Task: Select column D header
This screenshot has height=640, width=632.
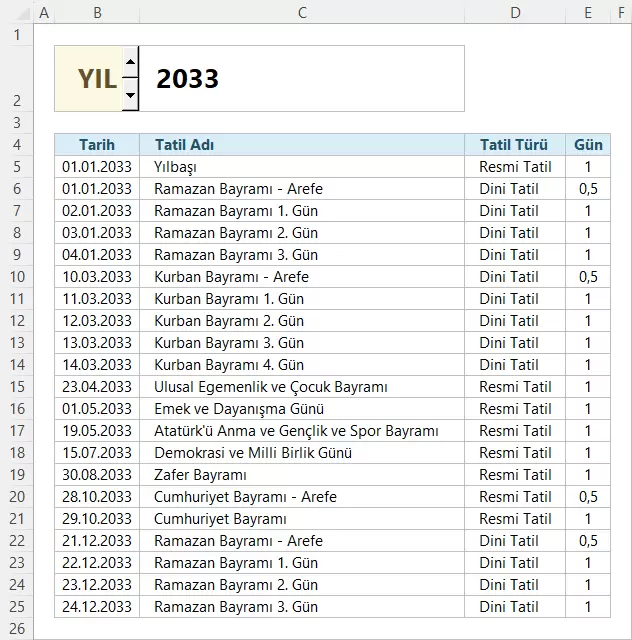Action: pyautogui.click(x=515, y=12)
